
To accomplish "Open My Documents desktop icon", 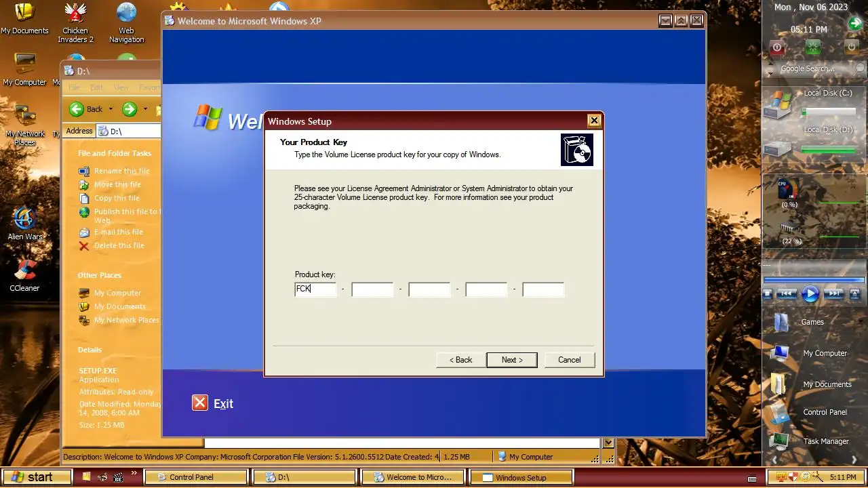I will pos(24,18).
